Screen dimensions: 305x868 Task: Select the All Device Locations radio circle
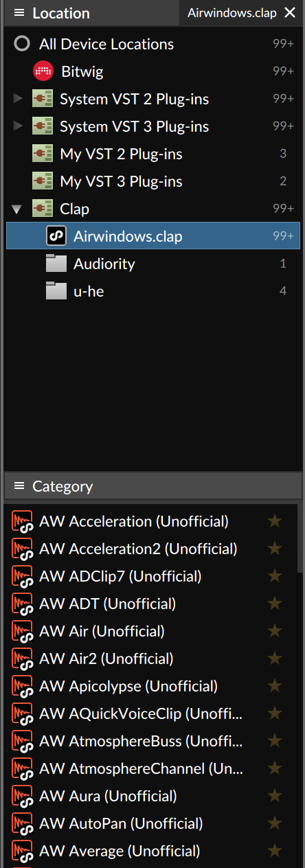point(23,44)
